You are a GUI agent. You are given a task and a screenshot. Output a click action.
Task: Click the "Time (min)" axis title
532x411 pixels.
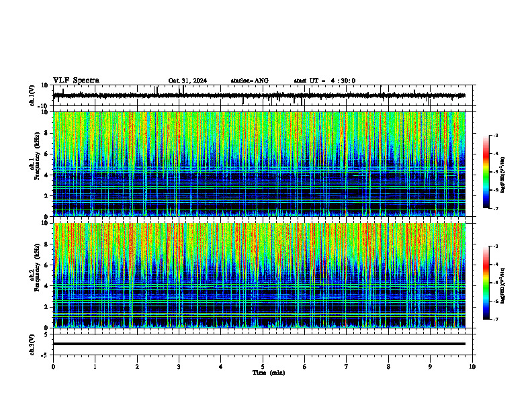[x=269, y=373]
